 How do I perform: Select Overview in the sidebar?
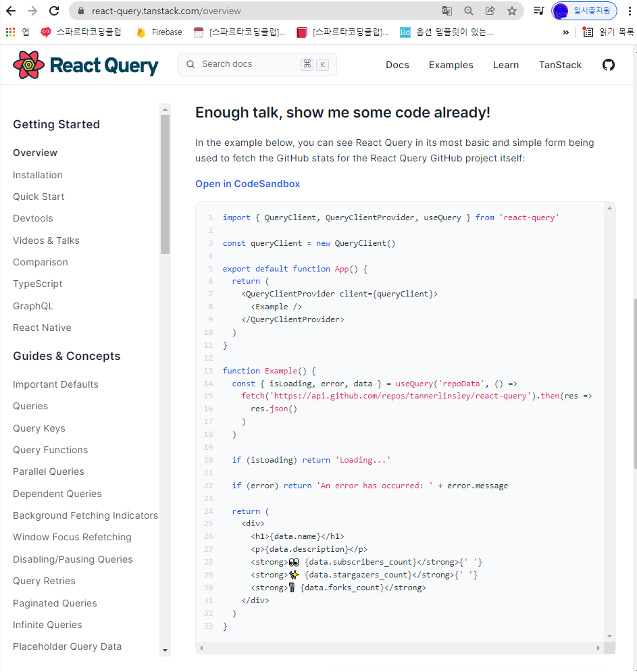[35, 153]
